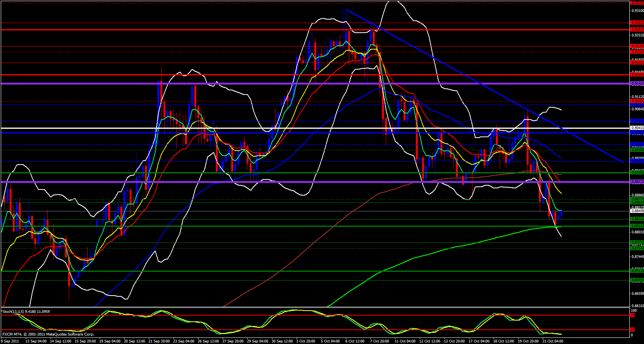Click the 21 Sep 20:00 time marker

click(x=159, y=341)
